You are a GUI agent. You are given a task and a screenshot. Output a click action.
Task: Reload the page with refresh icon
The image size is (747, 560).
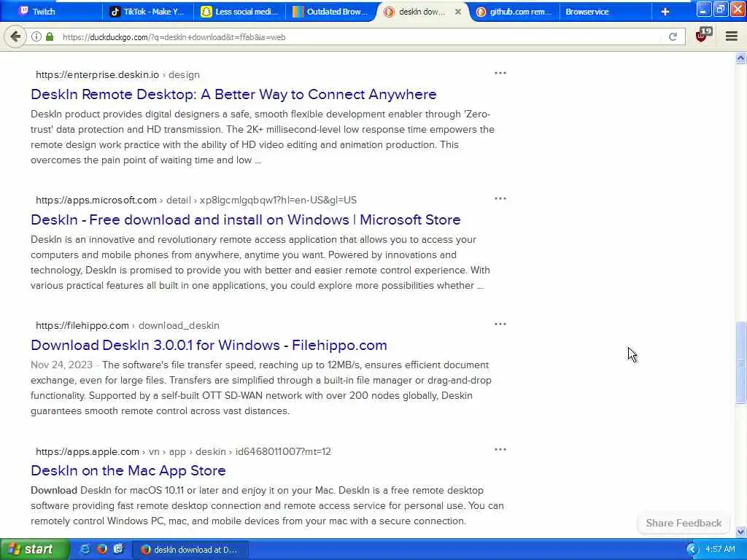(673, 36)
